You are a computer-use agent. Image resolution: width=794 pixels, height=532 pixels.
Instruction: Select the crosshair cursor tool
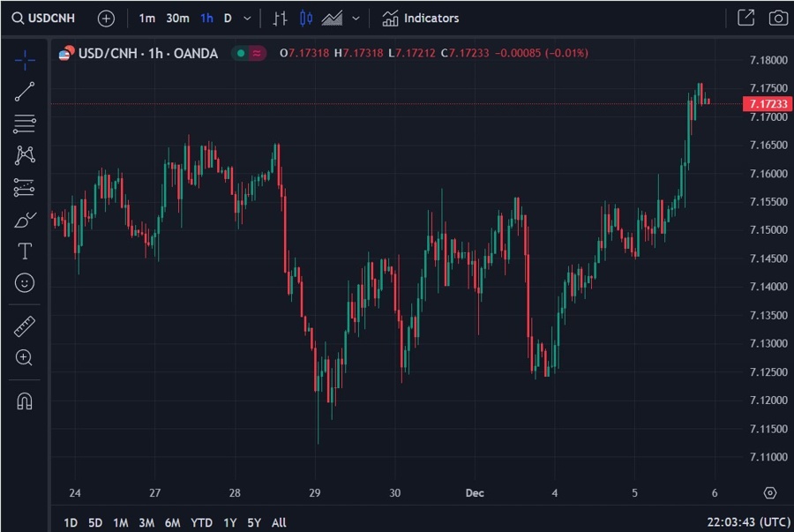[x=25, y=60]
